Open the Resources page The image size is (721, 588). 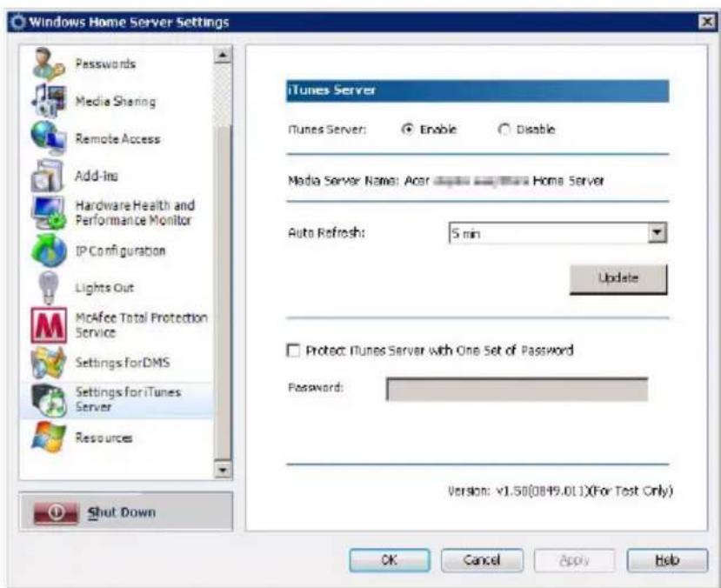pos(103,438)
